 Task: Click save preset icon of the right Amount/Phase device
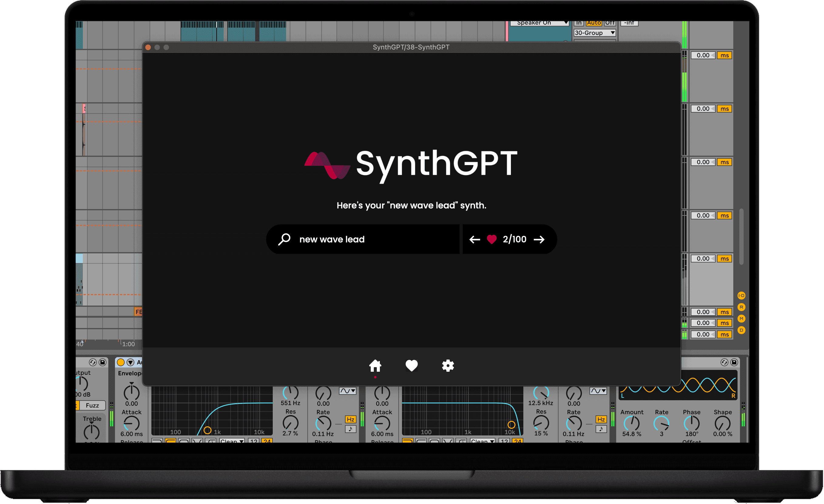pos(734,362)
